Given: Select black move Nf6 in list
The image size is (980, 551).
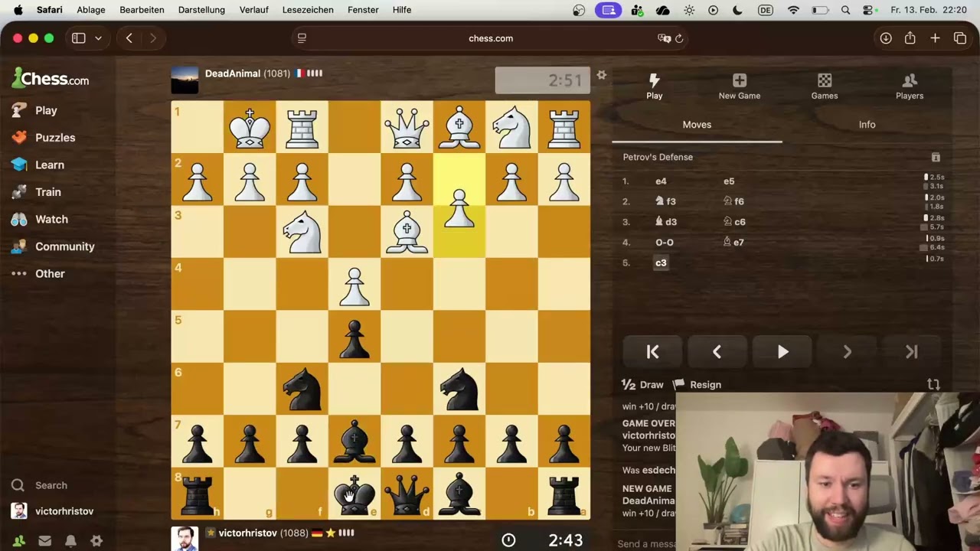Looking at the screenshot, I should click(733, 201).
